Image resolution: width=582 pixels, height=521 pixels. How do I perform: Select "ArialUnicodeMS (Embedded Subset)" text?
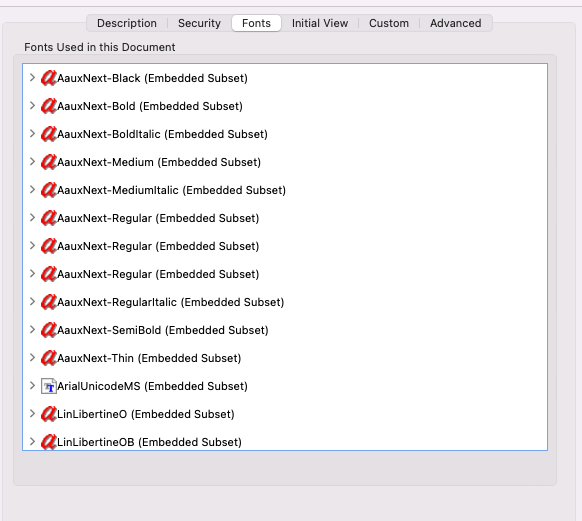click(152, 386)
